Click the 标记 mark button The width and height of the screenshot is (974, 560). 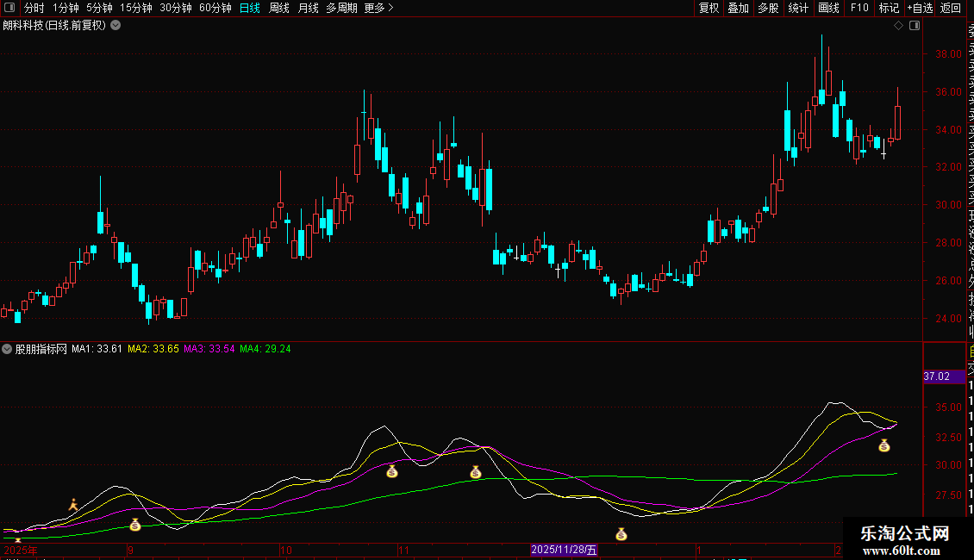tap(889, 8)
